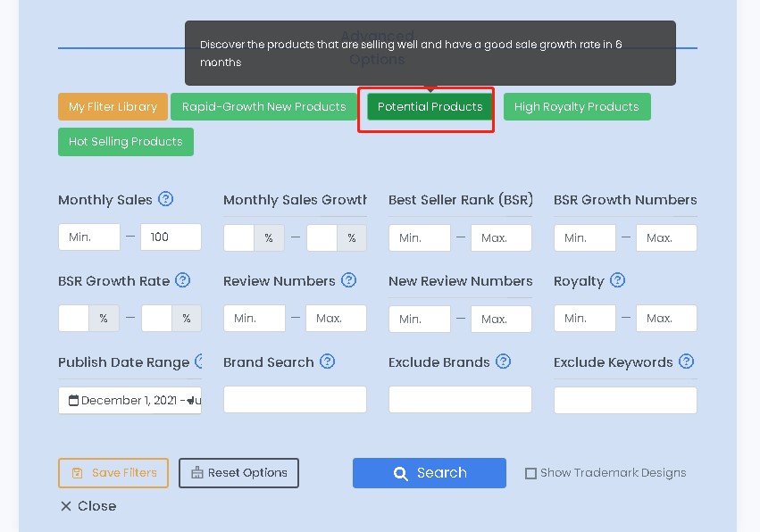Open the Royalty help icon
The height and width of the screenshot is (532, 760).
click(x=617, y=280)
